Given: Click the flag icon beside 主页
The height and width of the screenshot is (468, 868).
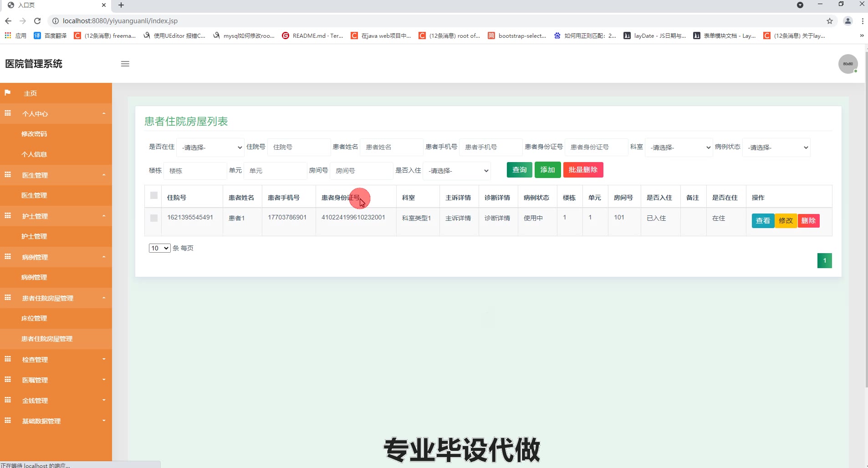Looking at the screenshot, I should tap(8, 93).
